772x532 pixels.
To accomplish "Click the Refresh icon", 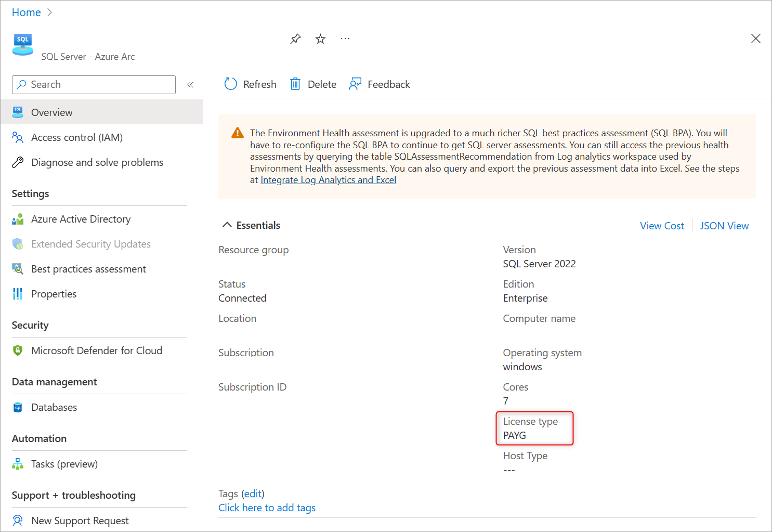I will [x=231, y=84].
